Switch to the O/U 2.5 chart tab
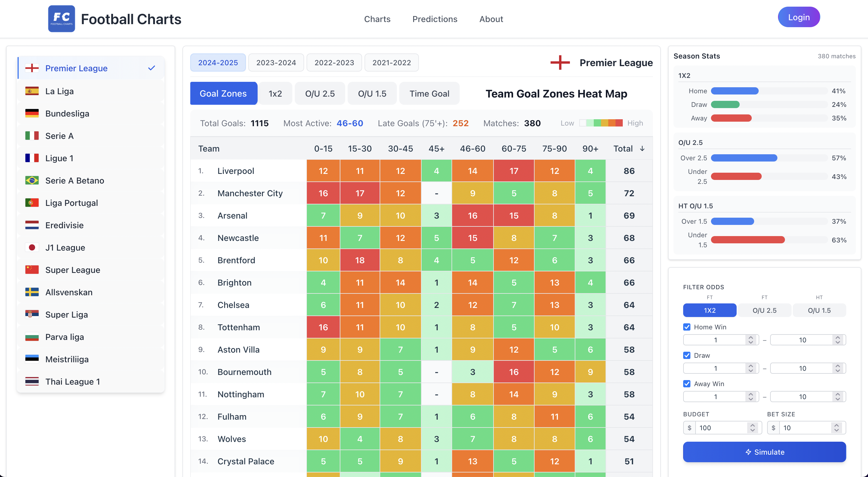This screenshot has height=477, width=868. 320,93
